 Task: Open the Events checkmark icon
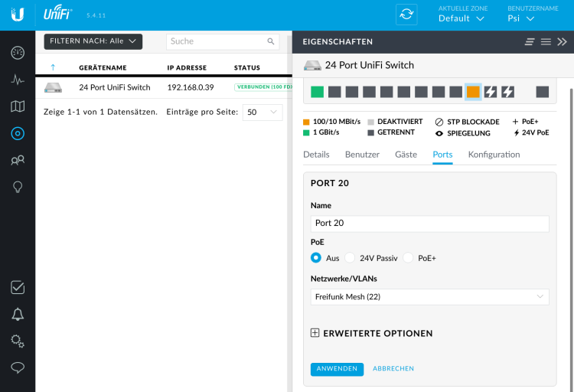[18, 288]
